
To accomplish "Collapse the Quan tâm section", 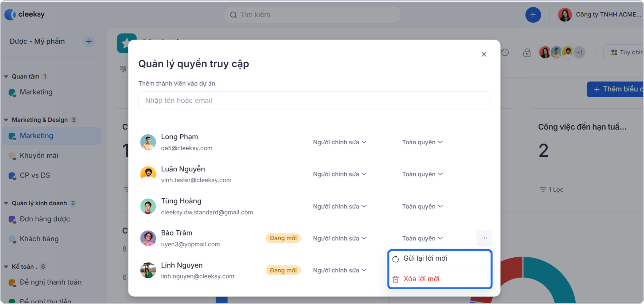I will click(6, 77).
